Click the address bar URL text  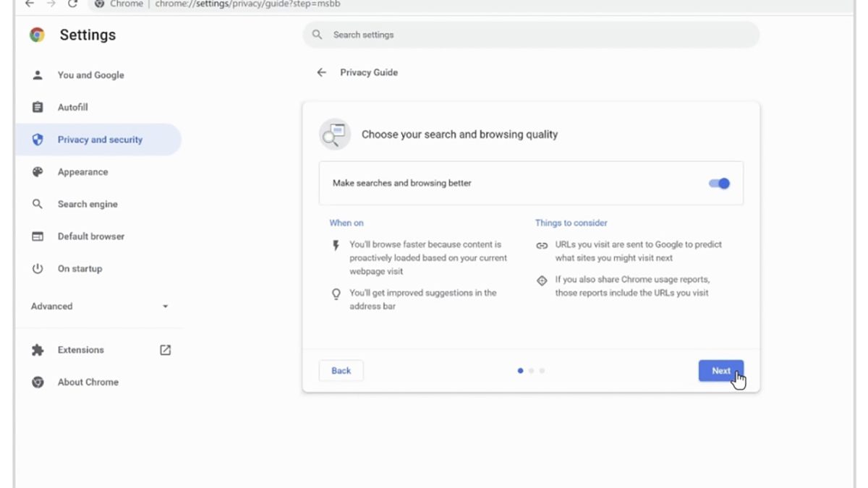point(247,4)
